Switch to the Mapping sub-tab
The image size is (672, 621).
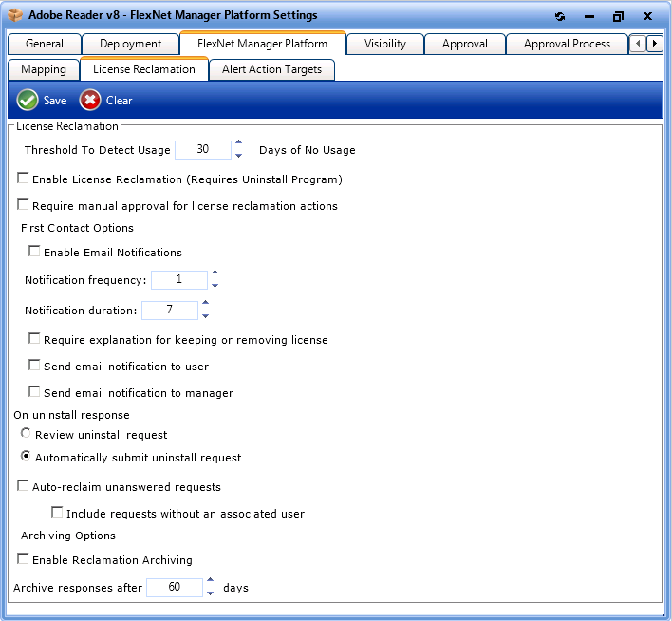(44, 69)
